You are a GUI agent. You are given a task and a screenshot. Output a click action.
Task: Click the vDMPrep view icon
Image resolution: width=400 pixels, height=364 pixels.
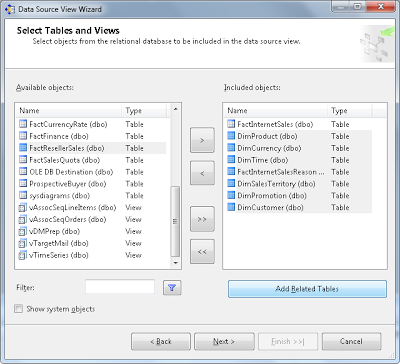22,231
